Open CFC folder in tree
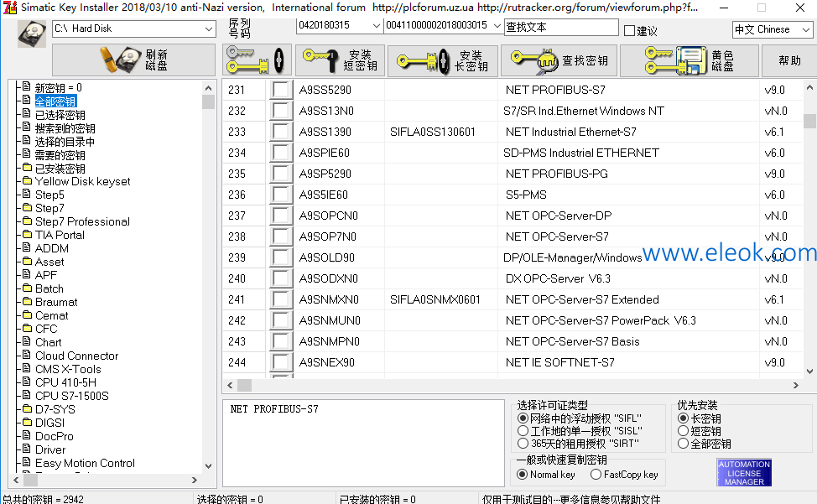 click(x=46, y=329)
